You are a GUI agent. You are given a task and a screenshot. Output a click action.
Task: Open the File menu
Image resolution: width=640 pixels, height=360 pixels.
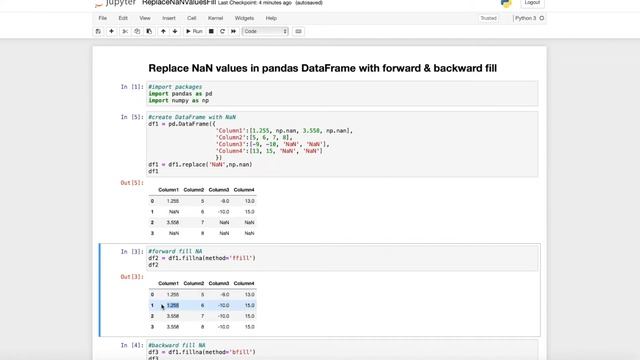(x=102, y=18)
